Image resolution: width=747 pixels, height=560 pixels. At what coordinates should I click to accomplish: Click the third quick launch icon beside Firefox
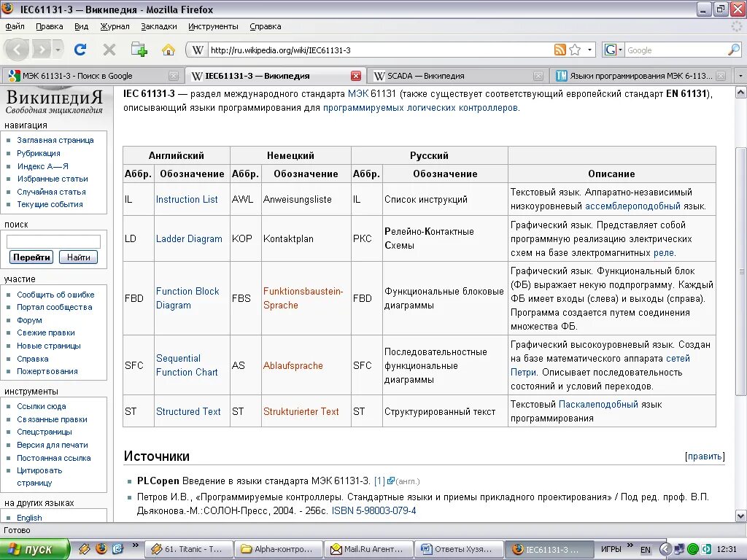(x=117, y=548)
